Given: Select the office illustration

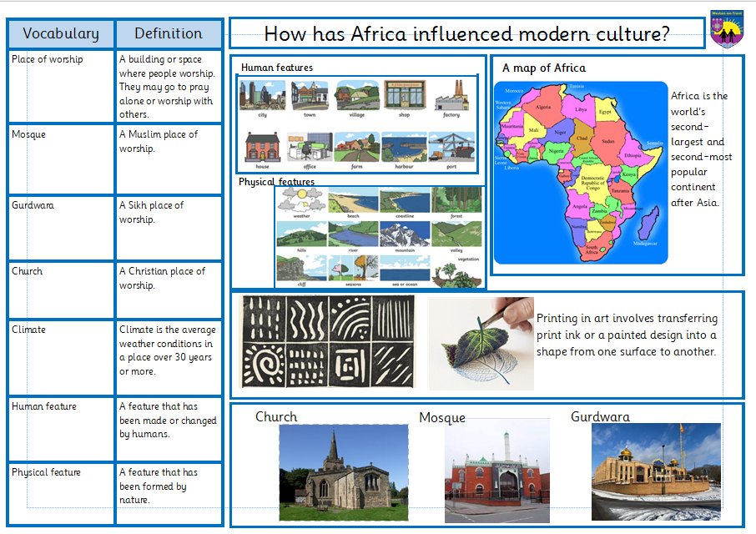Looking at the screenshot, I should [310, 147].
